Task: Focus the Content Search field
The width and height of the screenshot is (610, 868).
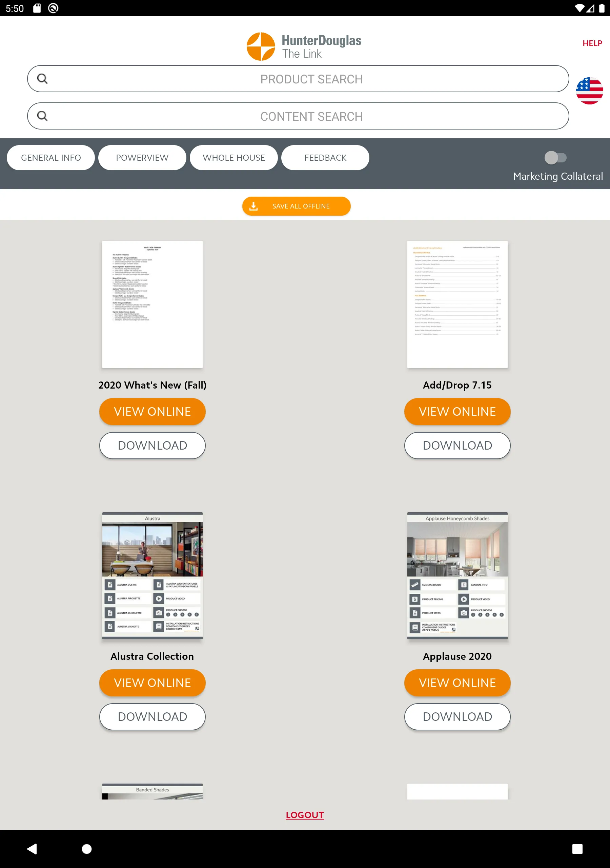Action: 298,116
